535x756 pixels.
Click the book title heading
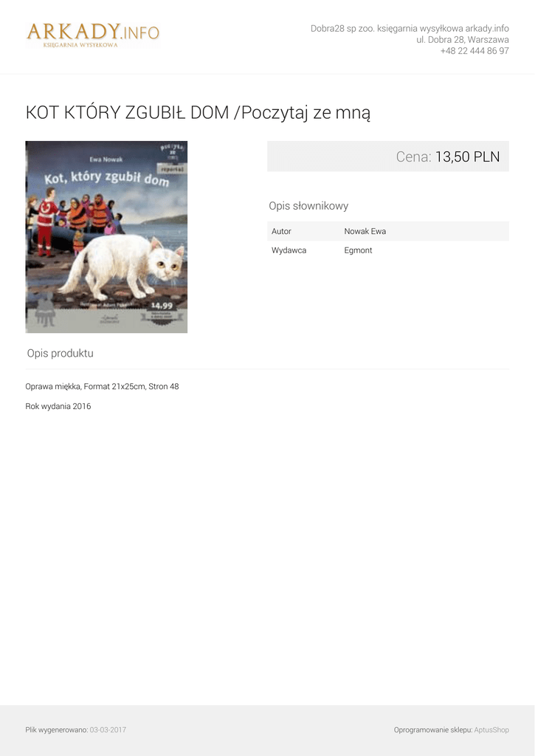pos(198,113)
